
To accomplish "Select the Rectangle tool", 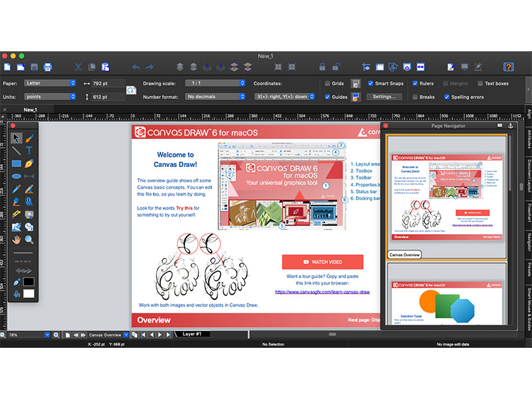I will pyautogui.click(x=16, y=164).
